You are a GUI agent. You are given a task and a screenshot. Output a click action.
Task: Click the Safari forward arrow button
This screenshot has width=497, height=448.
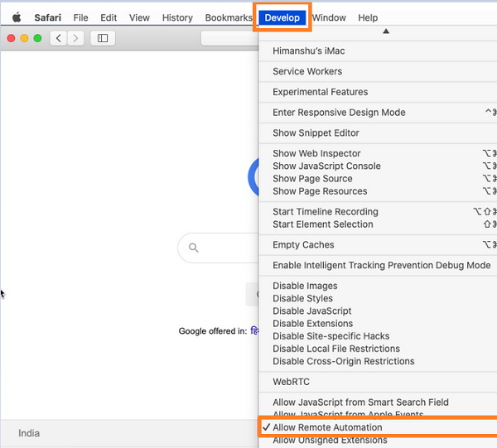75,38
